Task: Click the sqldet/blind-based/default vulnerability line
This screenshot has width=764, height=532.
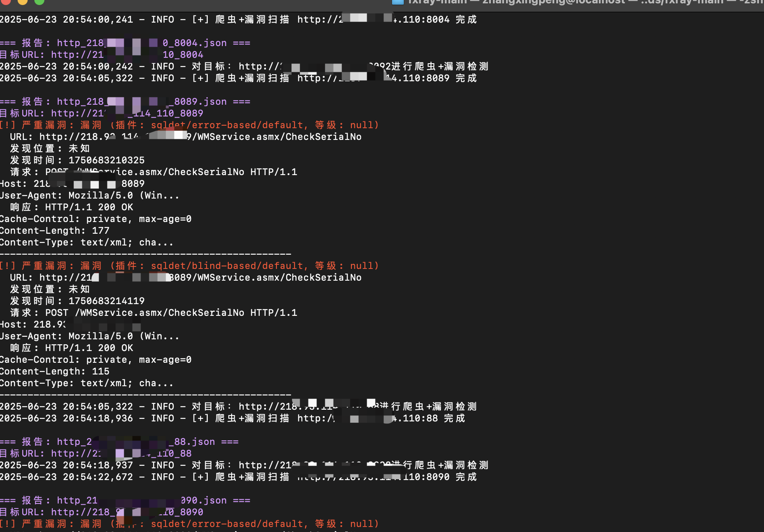Action: 189,266
